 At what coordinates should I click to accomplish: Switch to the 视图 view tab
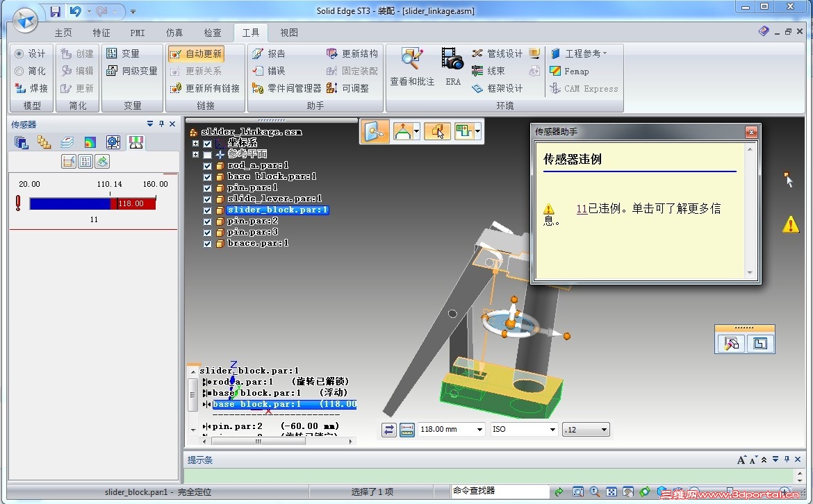pyautogui.click(x=289, y=33)
